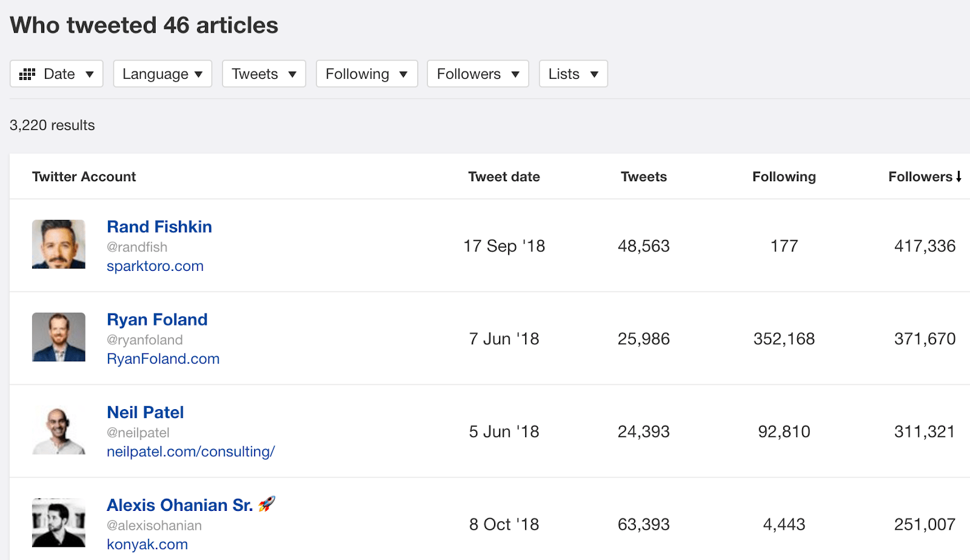Screen dimensions: 970x560
Task: Click the 8 Oct '18 tweet date
Action: pos(504,524)
